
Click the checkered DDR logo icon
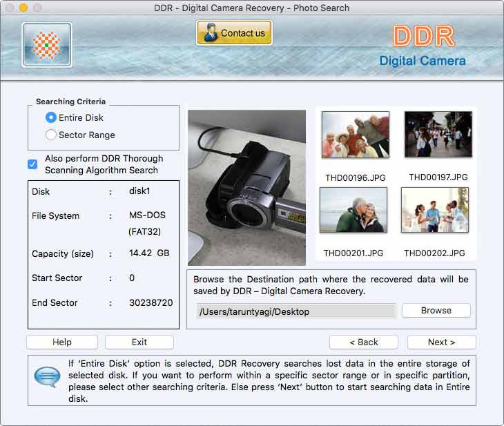(x=47, y=45)
